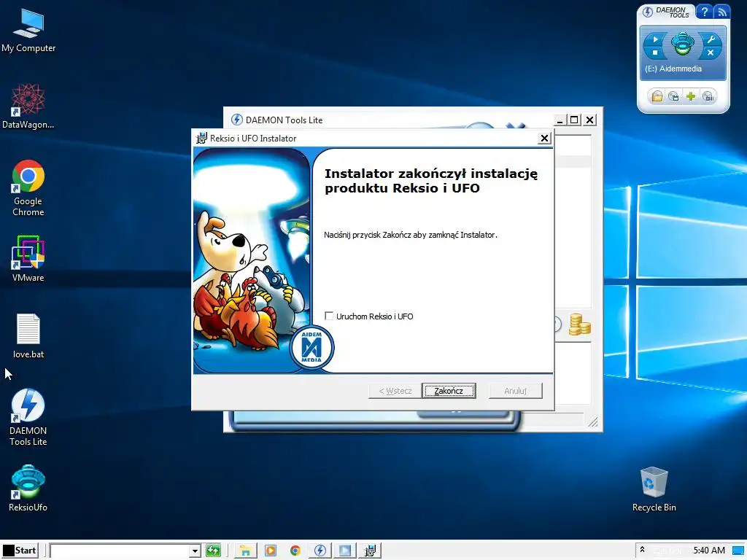Viewport: 747px width, 560px height.
Task: Click the play button in DAEMON Tools gadget
Action: pyautogui.click(x=655, y=39)
